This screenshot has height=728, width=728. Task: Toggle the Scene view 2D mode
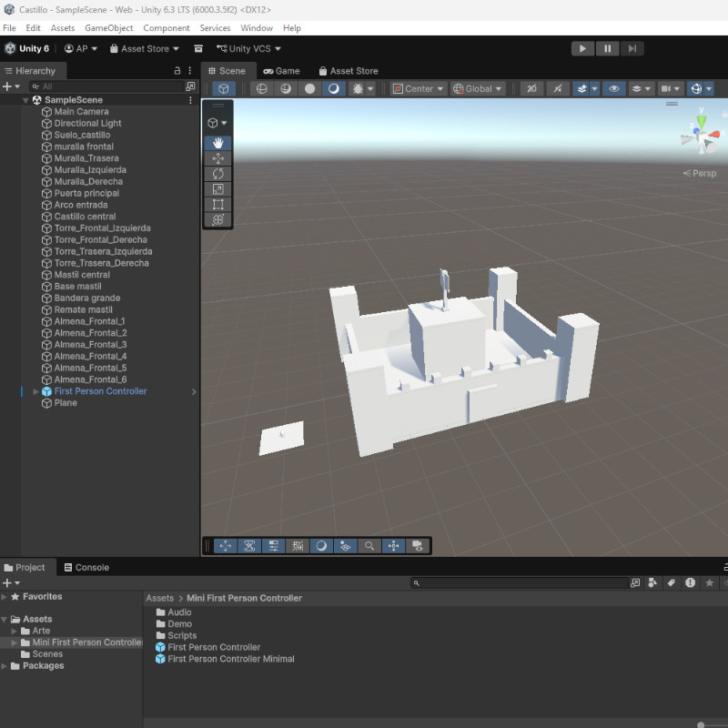[x=532, y=88]
